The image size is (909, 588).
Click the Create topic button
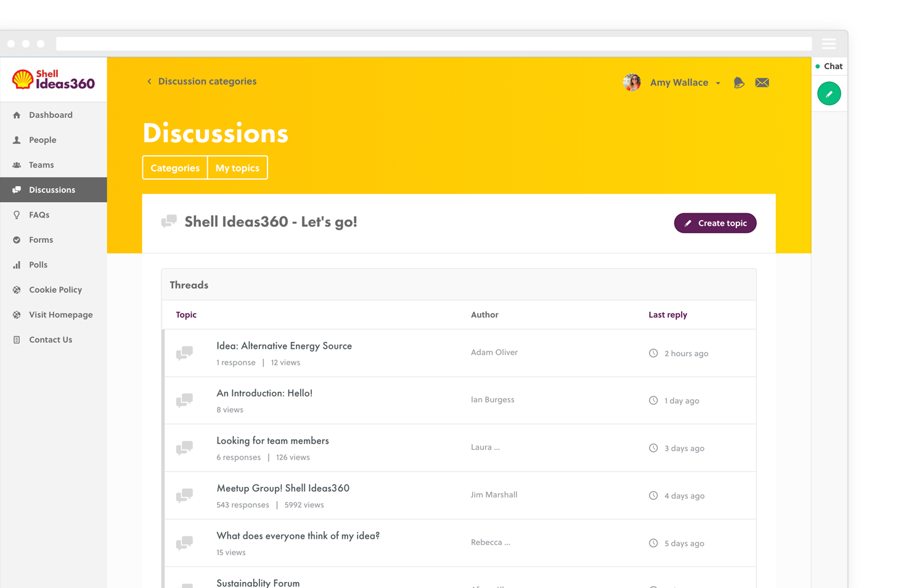point(715,223)
